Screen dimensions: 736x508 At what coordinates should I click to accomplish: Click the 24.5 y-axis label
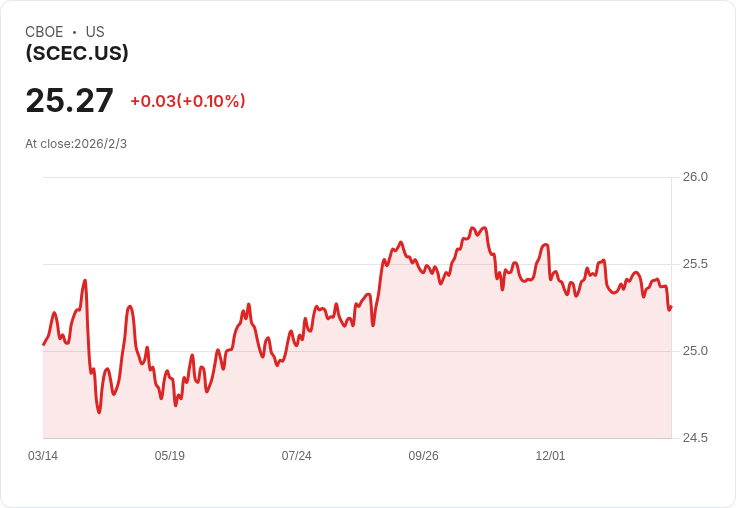695,438
